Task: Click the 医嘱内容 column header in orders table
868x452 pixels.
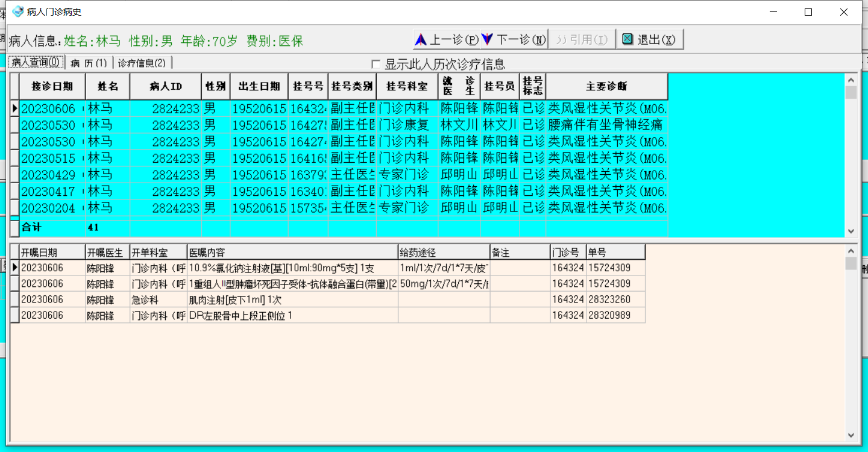Action: click(x=293, y=252)
